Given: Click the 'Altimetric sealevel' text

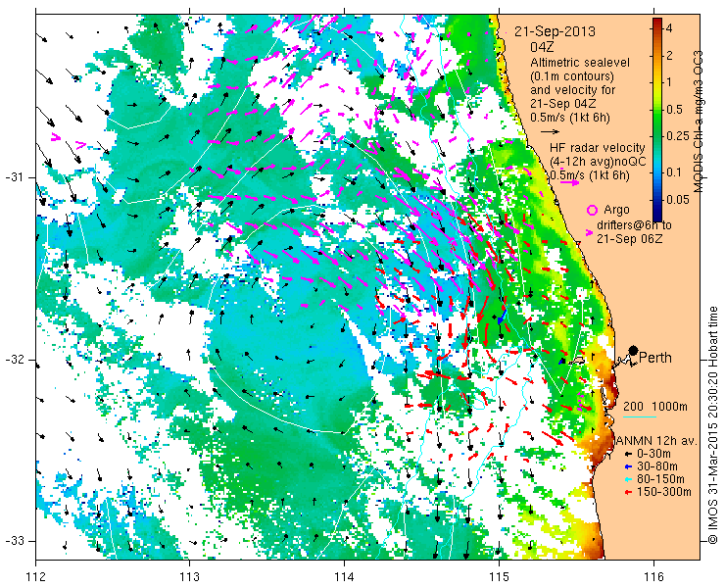Looking at the screenshot, I should pyautogui.click(x=580, y=63).
